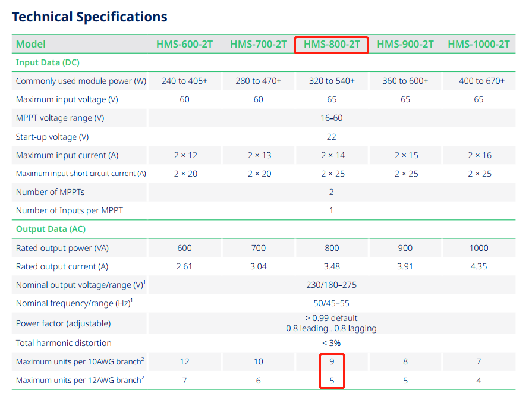Select the 12AWG branch value 4 for HMS-1000-2T
Image resolution: width=532 pixels, height=393 pixels.
(479, 380)
